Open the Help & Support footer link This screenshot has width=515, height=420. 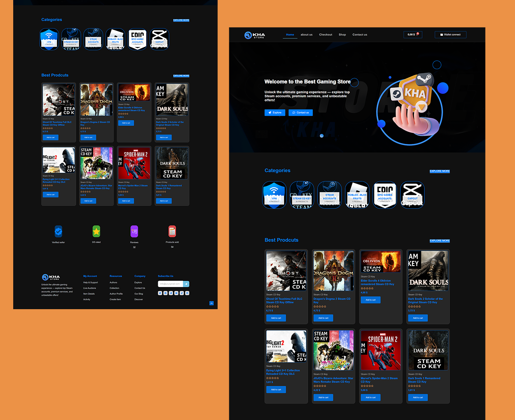tap(91, 283)
